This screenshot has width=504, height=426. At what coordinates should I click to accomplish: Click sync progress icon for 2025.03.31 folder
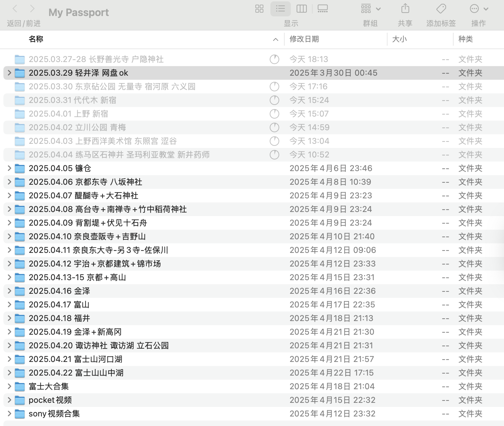tap(274, 100)
